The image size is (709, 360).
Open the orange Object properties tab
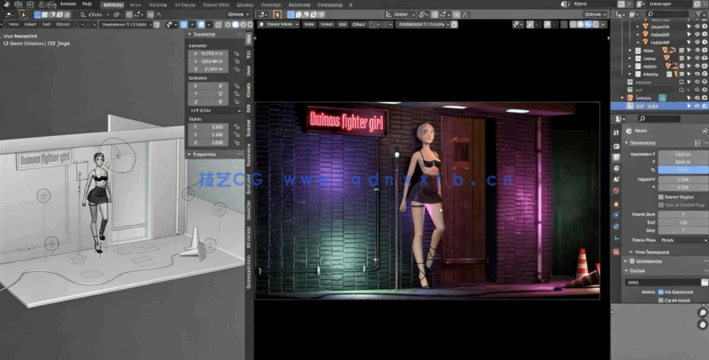coord(616,204)
